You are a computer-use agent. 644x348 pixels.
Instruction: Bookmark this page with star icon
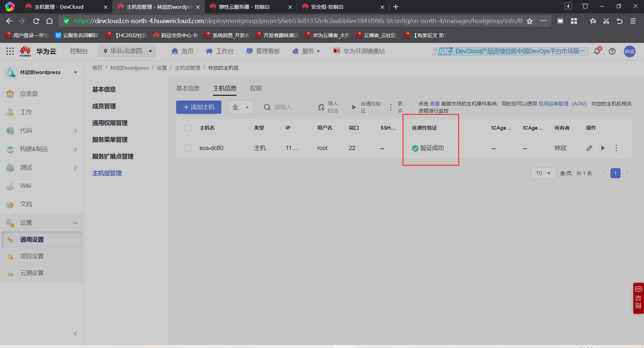click(530, 21)
